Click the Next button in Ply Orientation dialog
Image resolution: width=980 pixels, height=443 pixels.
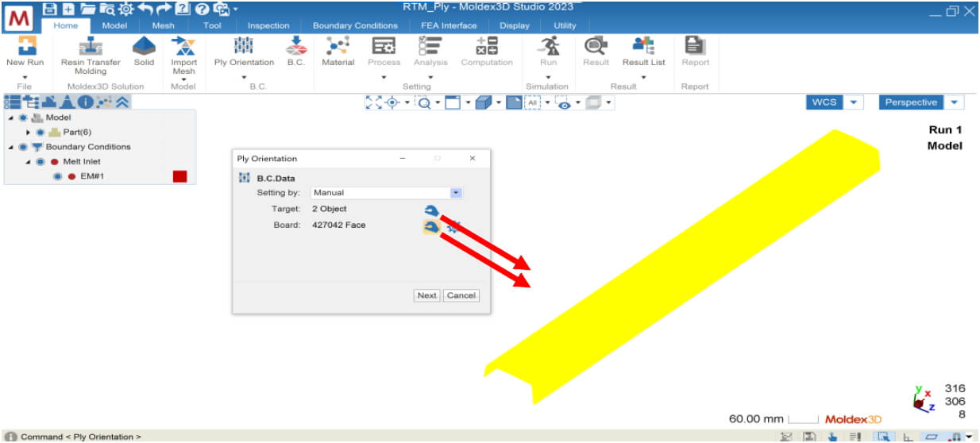pyautogui.click(x=427, y=295)
